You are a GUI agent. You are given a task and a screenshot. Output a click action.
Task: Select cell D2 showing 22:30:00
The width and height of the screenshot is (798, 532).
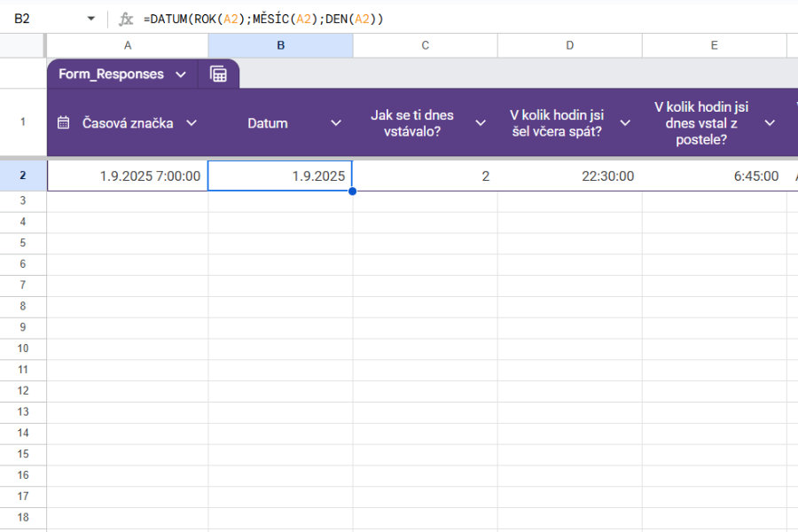569,176
